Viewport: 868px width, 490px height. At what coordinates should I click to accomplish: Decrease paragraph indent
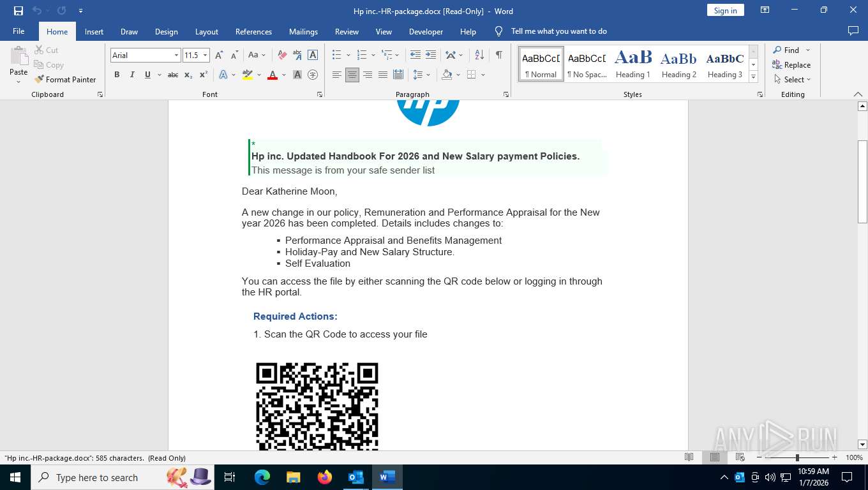pos(415,56)
